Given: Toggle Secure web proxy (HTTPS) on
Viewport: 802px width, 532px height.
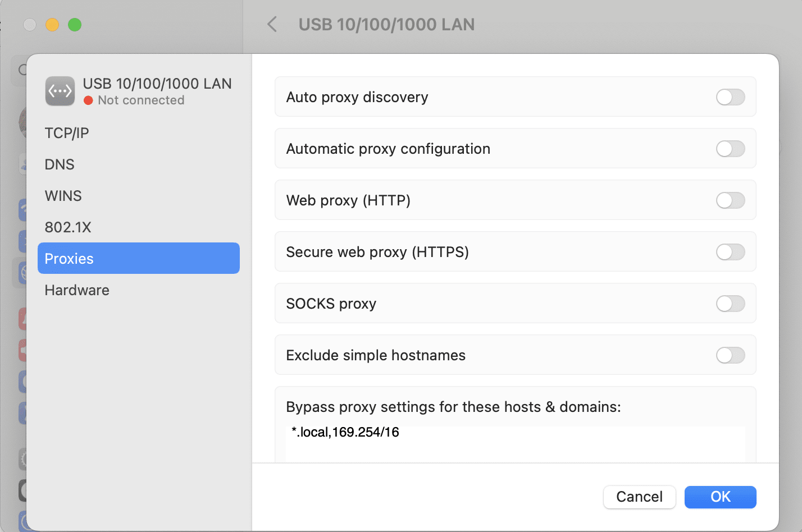Looking at the screenshot, I should [x=730, y=251].
